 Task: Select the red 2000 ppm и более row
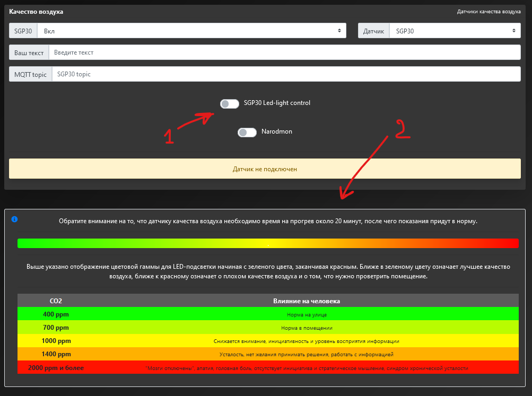click(x=267, y=367)
